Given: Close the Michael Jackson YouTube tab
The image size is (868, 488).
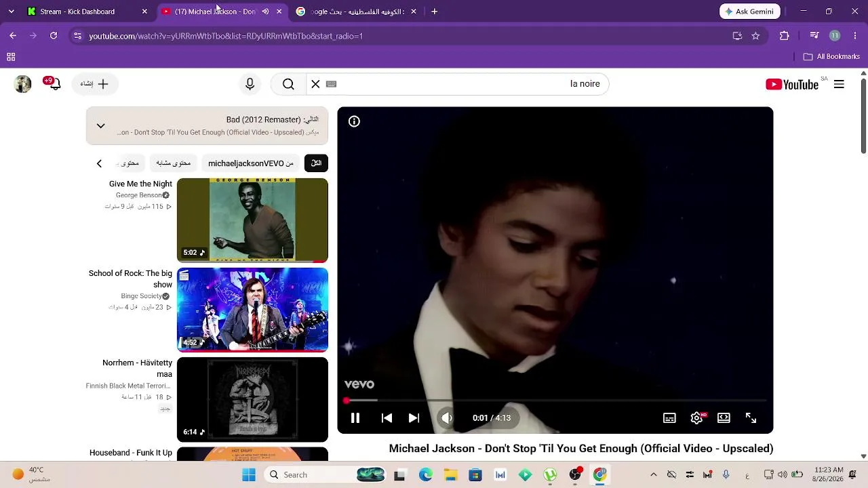Looking at the screenshot, I should coord(279,12).
